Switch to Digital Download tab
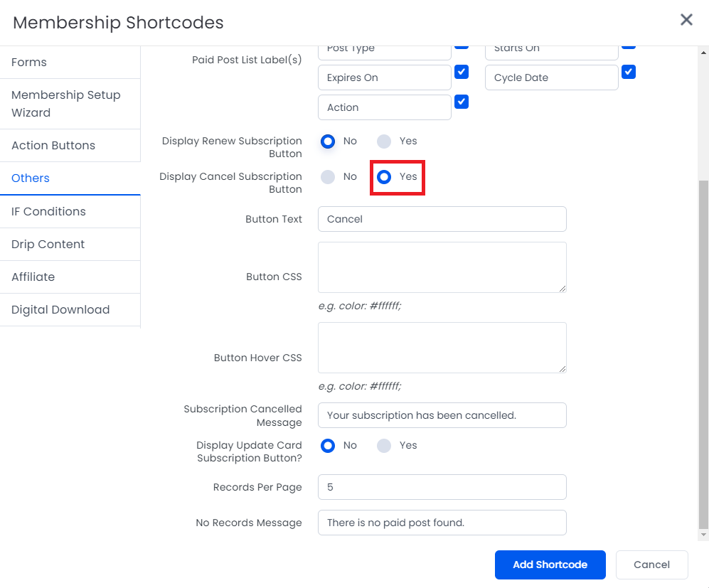The height and width of the screenshot is (588, 709). click(60, 310)
